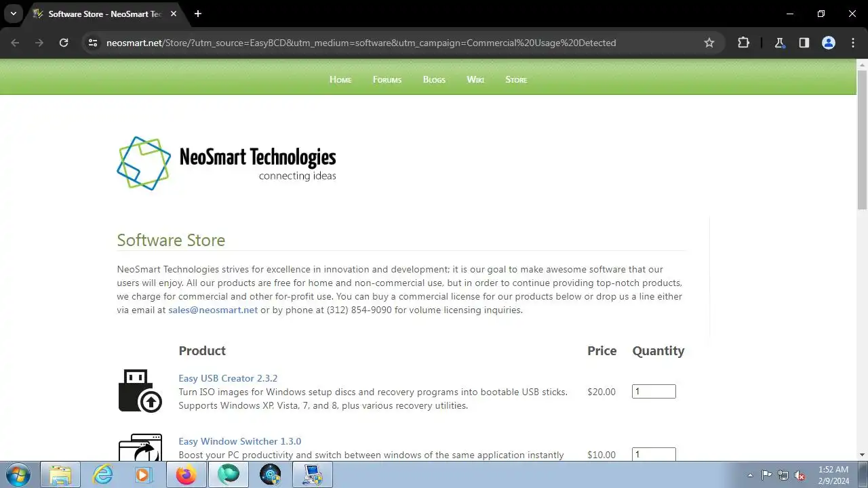Viewport: 868px width, 488px height.
Task: Open the colorful disc taskbar icon
Action: tap(271, 475)
